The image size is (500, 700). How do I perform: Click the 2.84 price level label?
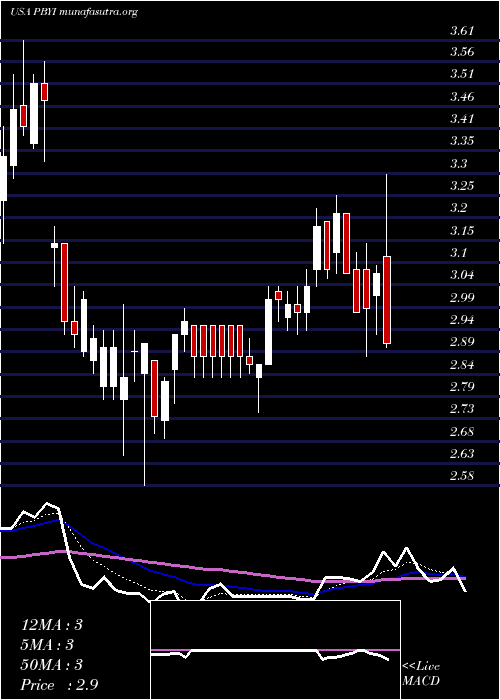[462, 365]
